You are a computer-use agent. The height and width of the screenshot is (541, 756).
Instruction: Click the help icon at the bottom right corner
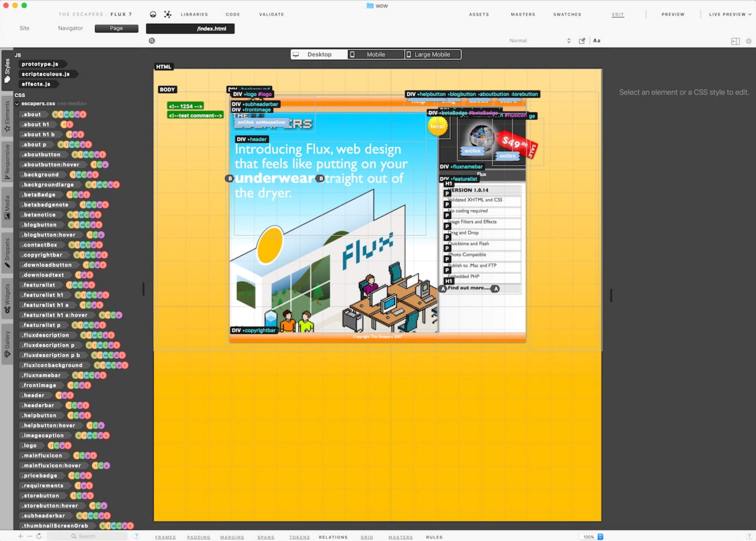(x=749, y=536)
